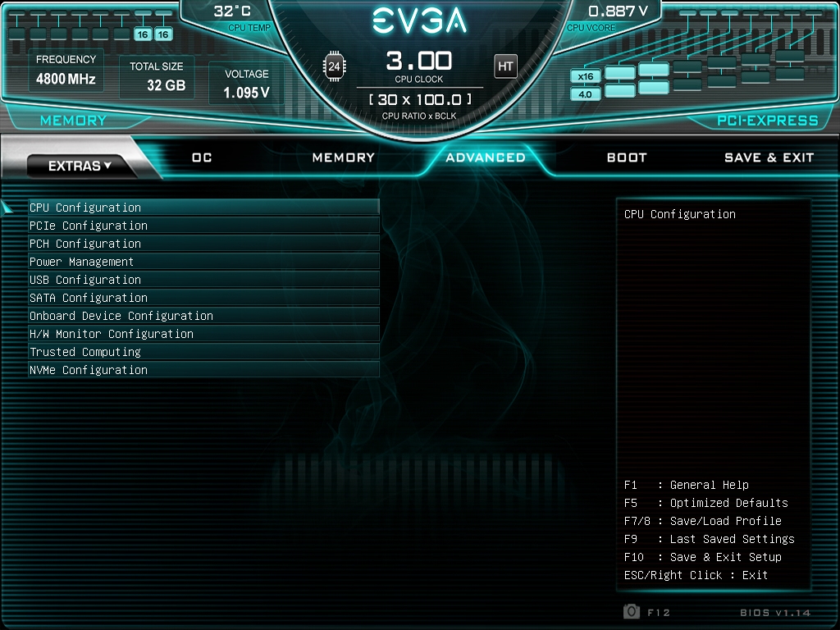840x630 pixels.
Task: Select Trusted Computing entry
Action: click(x=203, y=351)
